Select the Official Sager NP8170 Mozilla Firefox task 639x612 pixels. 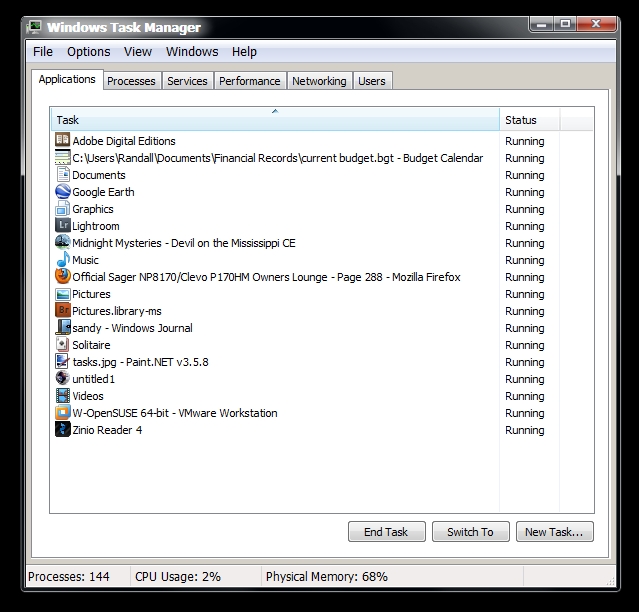click(x=267, y=277)
